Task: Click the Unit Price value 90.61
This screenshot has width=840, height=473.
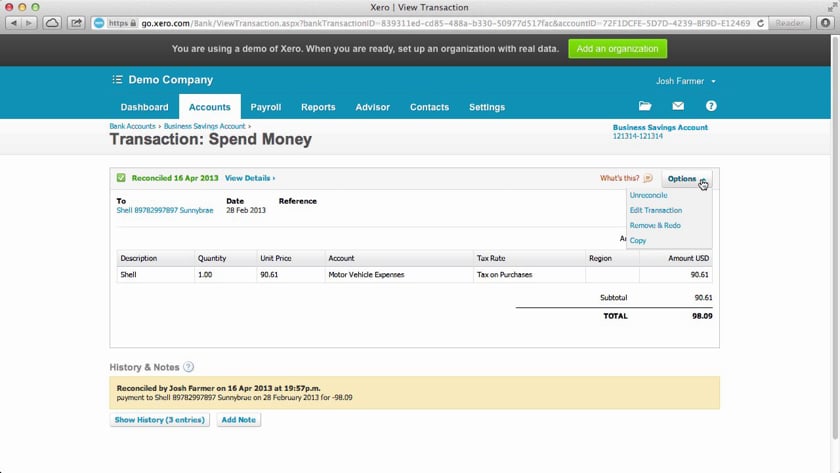Action: 269,275
